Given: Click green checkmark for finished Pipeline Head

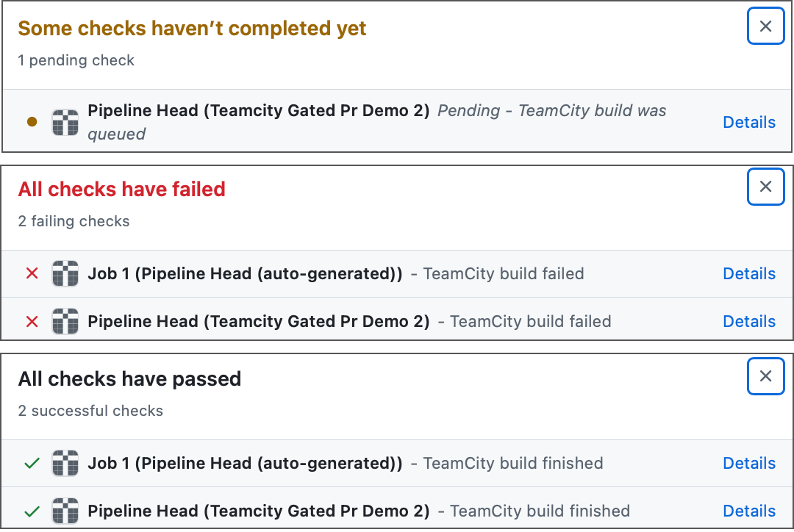Looking at the screenshot, I should pos(32,511).
